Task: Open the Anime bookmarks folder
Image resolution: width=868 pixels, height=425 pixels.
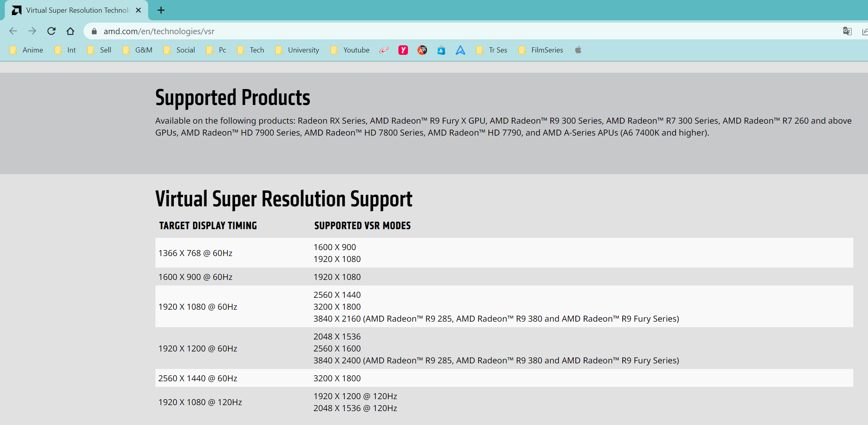Action: [26, 50]
